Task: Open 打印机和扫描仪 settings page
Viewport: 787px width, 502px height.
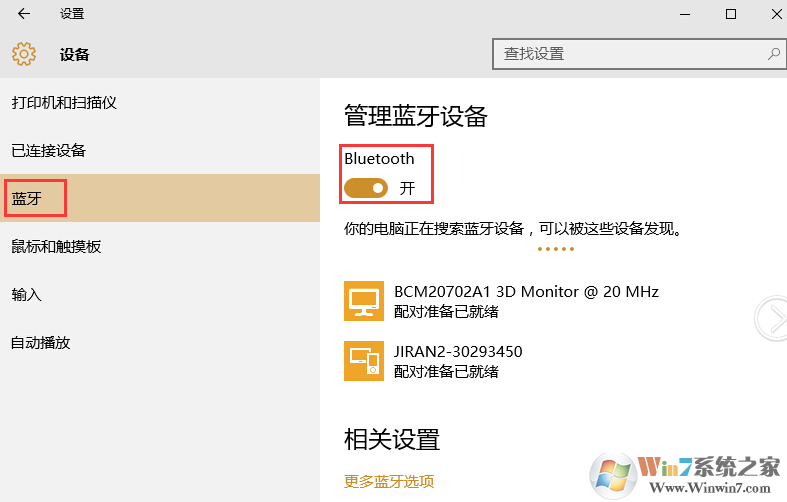Action: click(64, 103)
